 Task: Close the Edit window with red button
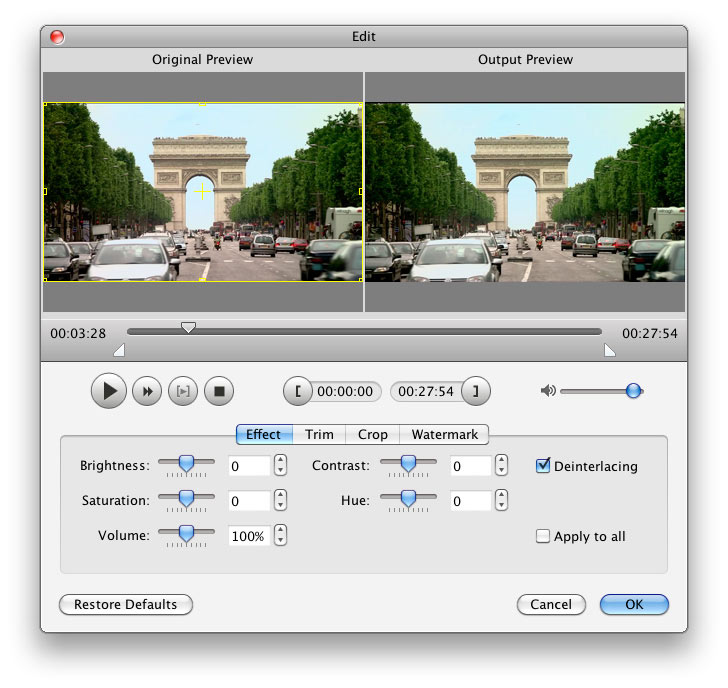click(x=57, y=37)
